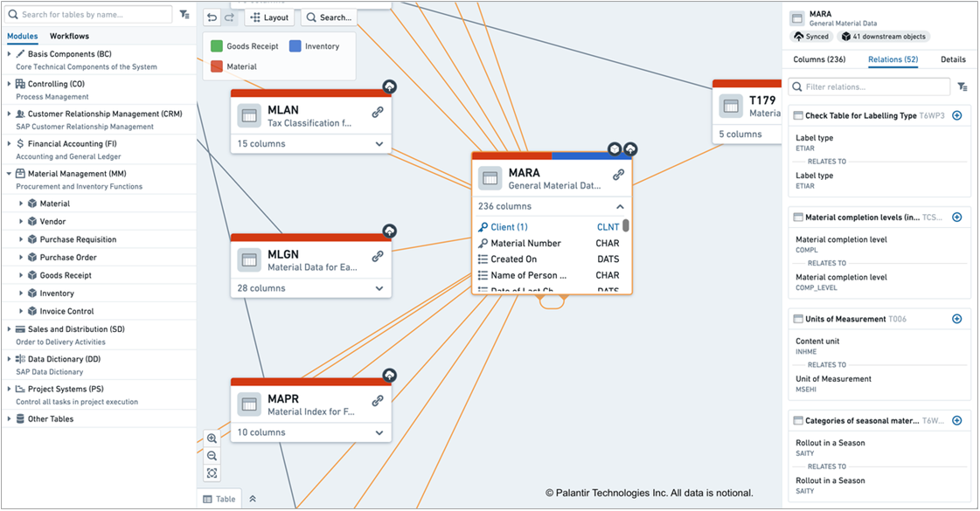
Task: Collapse Material Management (MM) module
Action: pos(9,174)
